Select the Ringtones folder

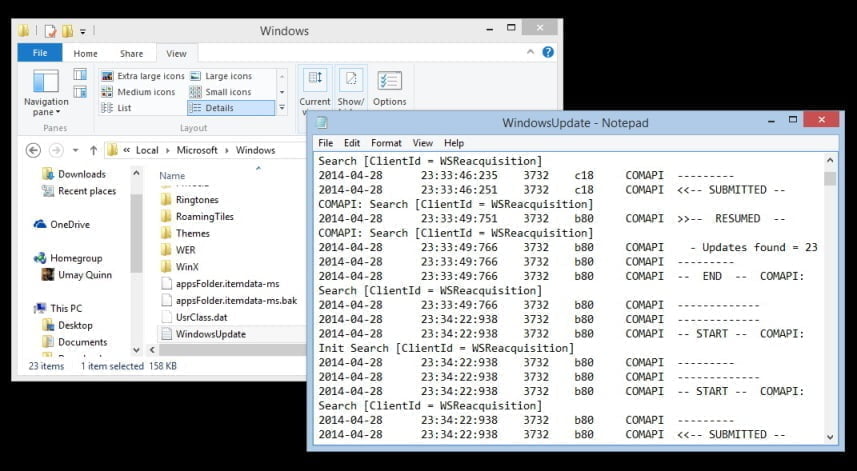coord(190,200)
